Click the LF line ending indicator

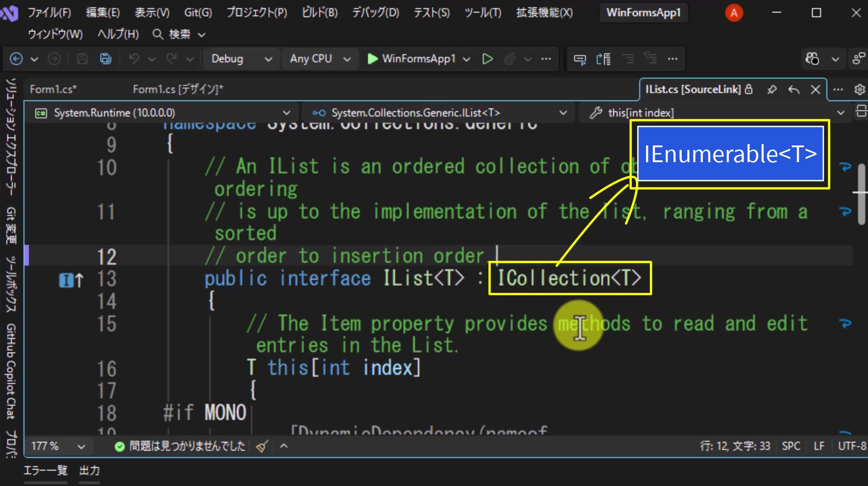tap(819, 446)
